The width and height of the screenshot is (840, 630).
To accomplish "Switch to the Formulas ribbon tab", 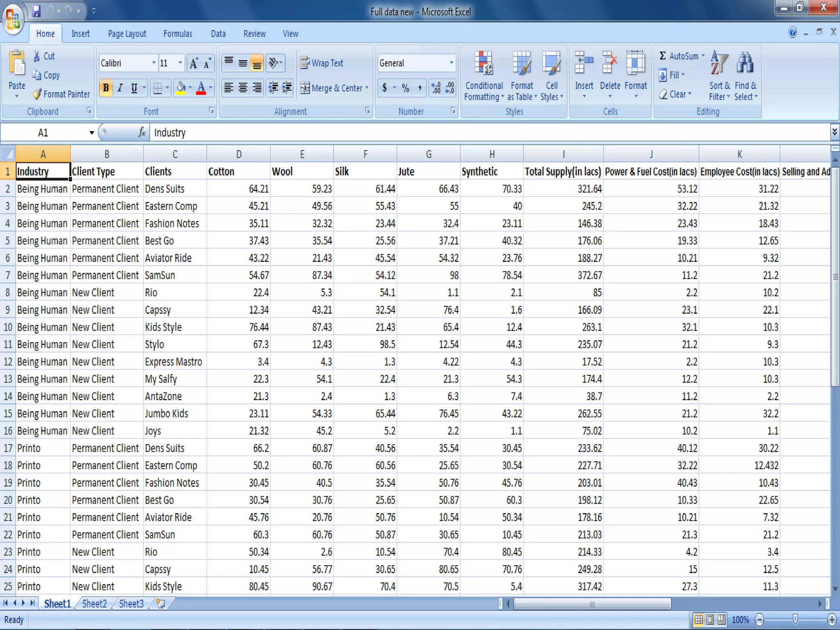I will (x=178, y=34).
